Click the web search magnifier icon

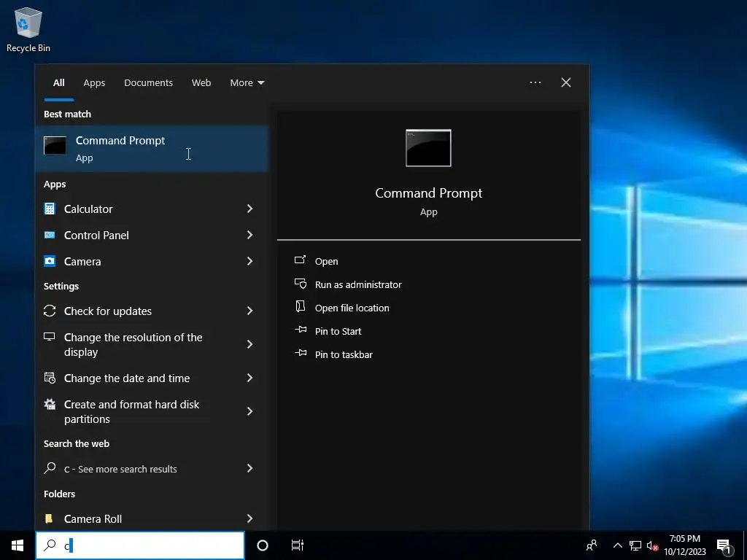click(50, 468)
